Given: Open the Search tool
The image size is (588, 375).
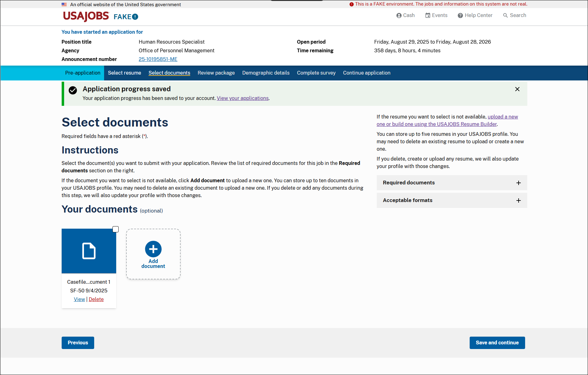Looking at the screenshot, I should [514, 15].
